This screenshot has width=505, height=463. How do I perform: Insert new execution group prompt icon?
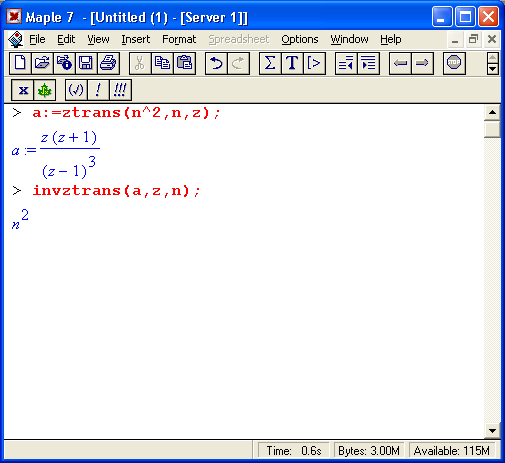coord(314,63)
